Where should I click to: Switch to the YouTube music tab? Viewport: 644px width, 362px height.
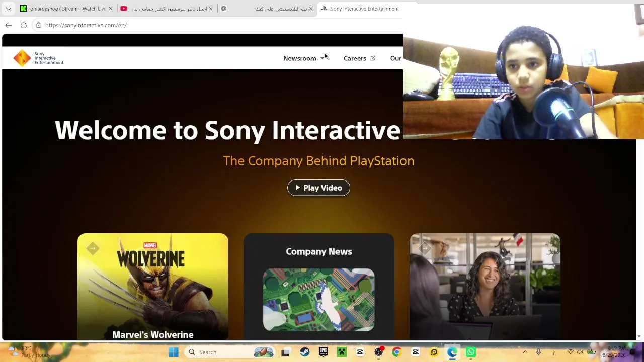point(167,9)
